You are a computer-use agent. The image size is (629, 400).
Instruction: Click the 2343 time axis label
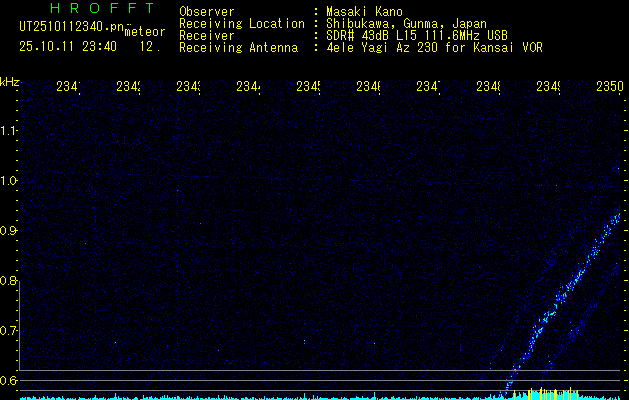pos(189,86)
